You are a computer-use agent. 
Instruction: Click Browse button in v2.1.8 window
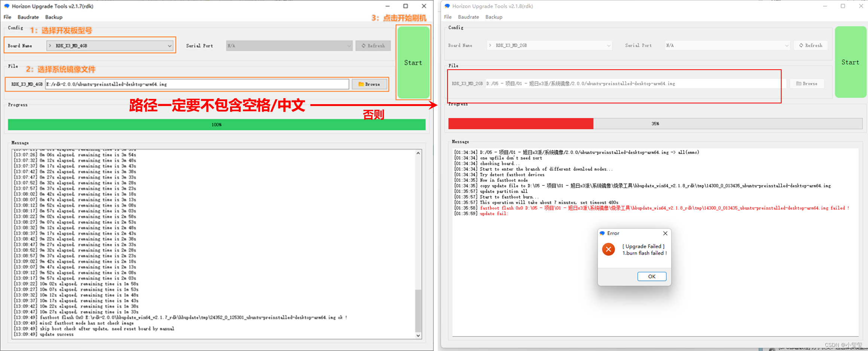[x=807, y=84]
